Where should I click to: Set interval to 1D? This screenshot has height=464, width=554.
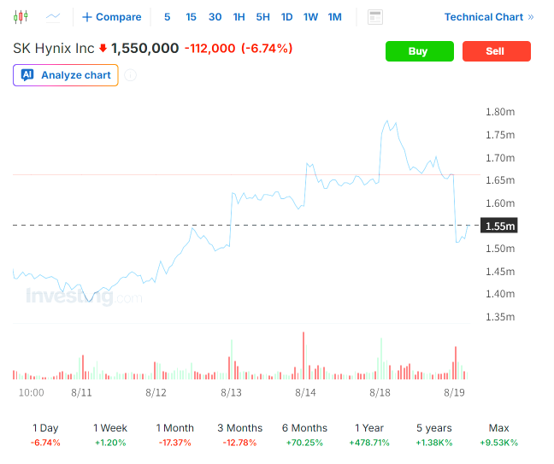click(x=287, y=17)
